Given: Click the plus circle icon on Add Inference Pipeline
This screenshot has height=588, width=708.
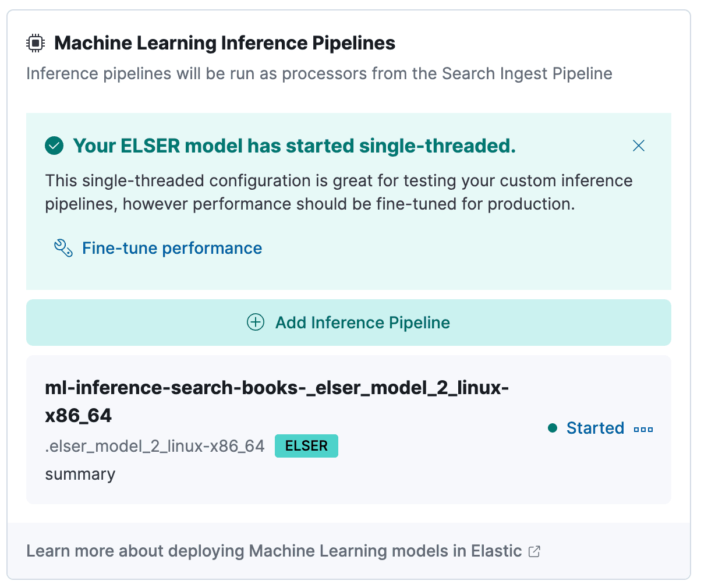Looking at the screenshot, I should pos(256,322).
